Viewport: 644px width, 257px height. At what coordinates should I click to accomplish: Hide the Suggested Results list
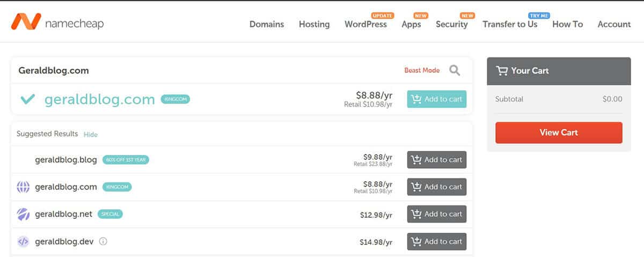click(91, 134)
